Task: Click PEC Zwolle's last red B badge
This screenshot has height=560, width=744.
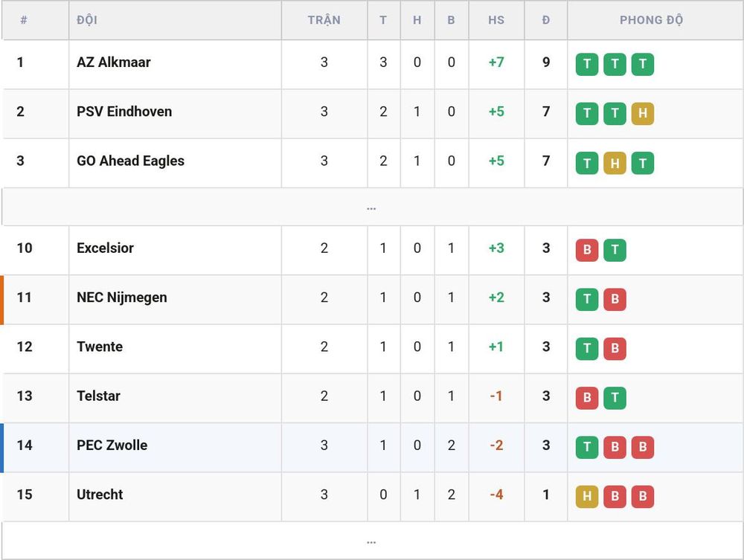Action: tap(643, 447)
